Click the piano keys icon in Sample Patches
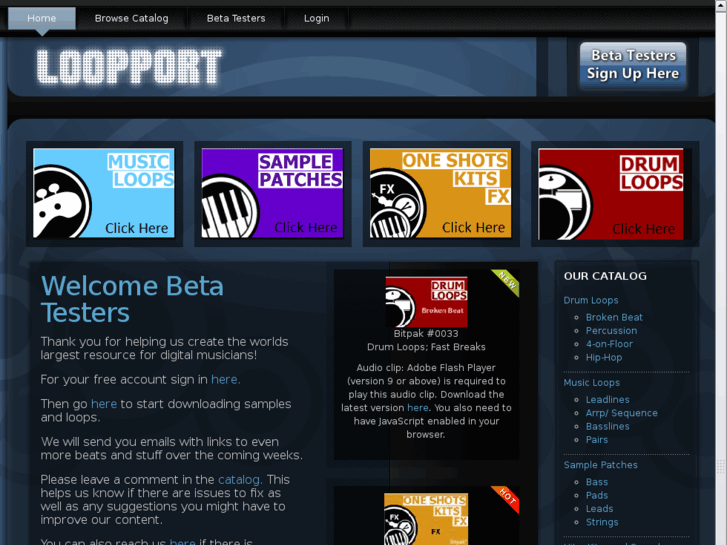 point(229,206)
